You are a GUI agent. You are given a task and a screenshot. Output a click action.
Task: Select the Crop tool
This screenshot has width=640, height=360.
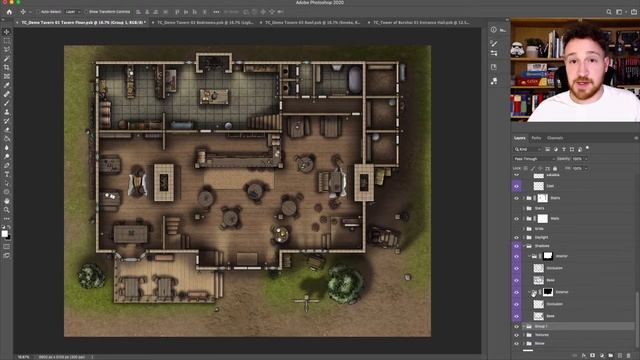pyautogui.click(x=6, y=67)
